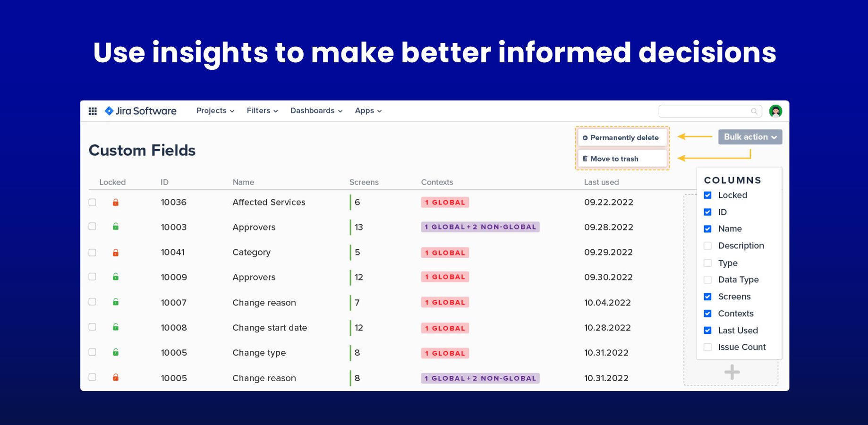Uncheck the Screens column checkbox
The image size is (868, 425).
click(707, 297)
